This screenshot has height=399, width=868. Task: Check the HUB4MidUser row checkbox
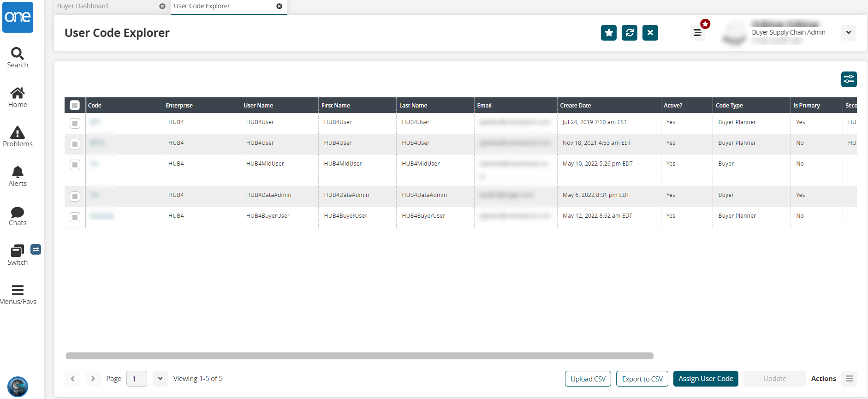(x=75, y=165)
